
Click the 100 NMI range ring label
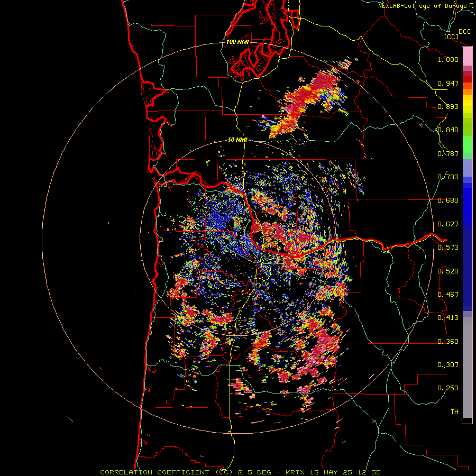(237, 42)
